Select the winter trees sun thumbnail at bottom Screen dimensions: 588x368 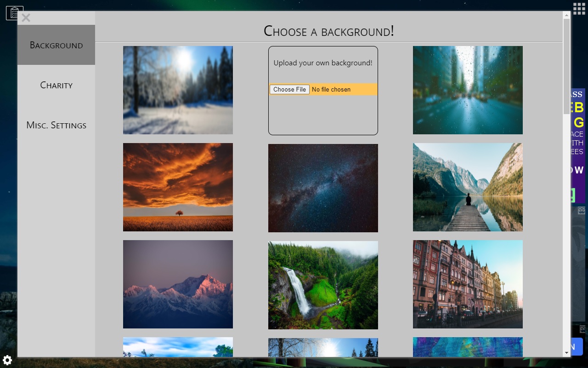click(323, 347)
